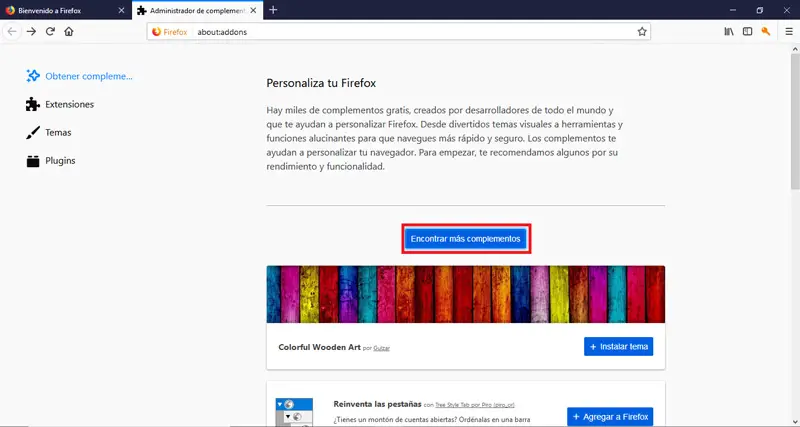Open the Gulzar author link
This screenshot has width=800, height=427.
pos(382,348)
